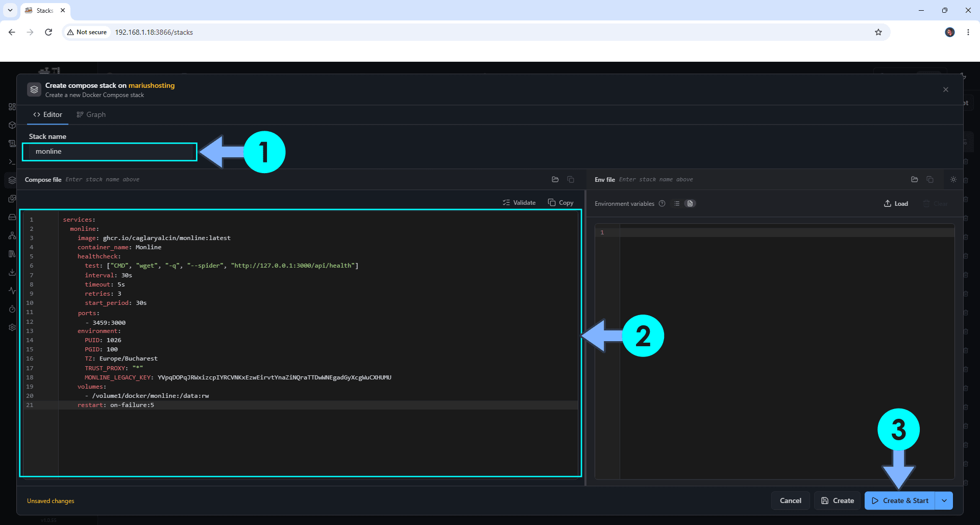Open the stacks layers icon in sidebar
Viewport: 980px width, 525px height.
tap(12, 180)
